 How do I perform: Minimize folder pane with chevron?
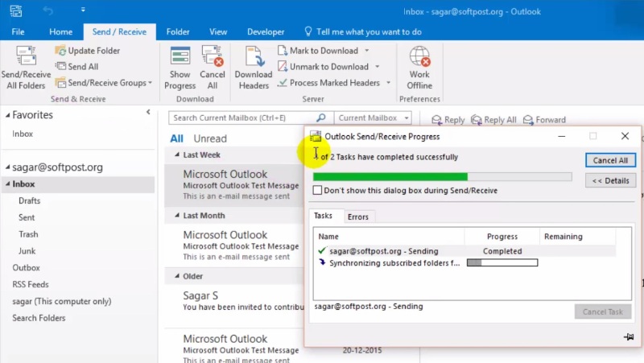(148, 112)
